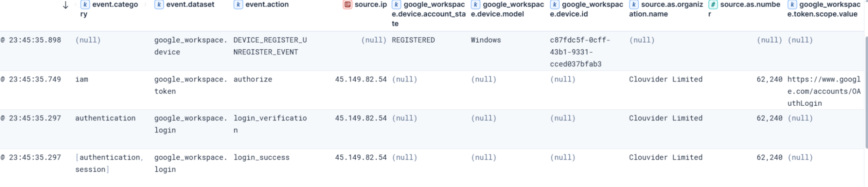Click the keyword icon beside event.action
This screenshot has width=868, height=187.
pos(238,5)
